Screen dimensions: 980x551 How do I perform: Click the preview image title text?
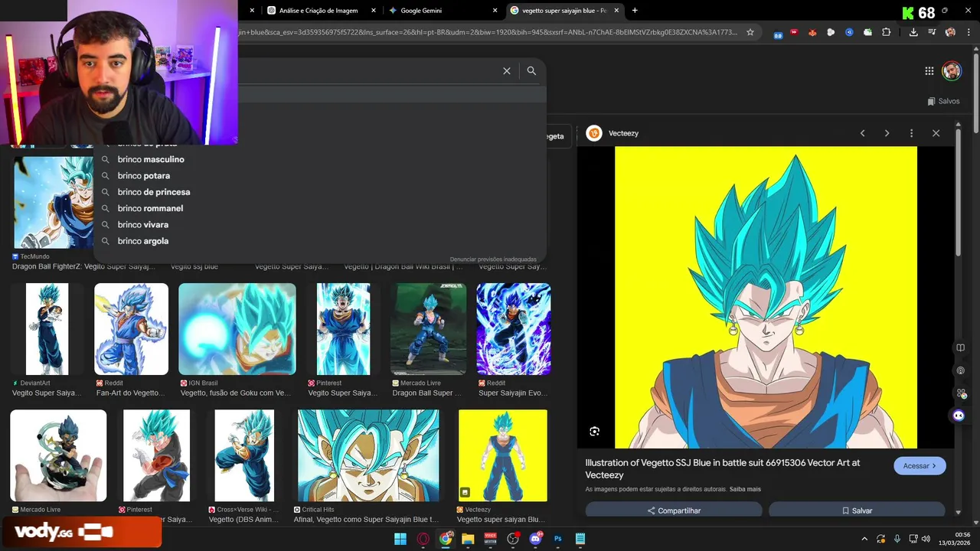pos(722,468)
